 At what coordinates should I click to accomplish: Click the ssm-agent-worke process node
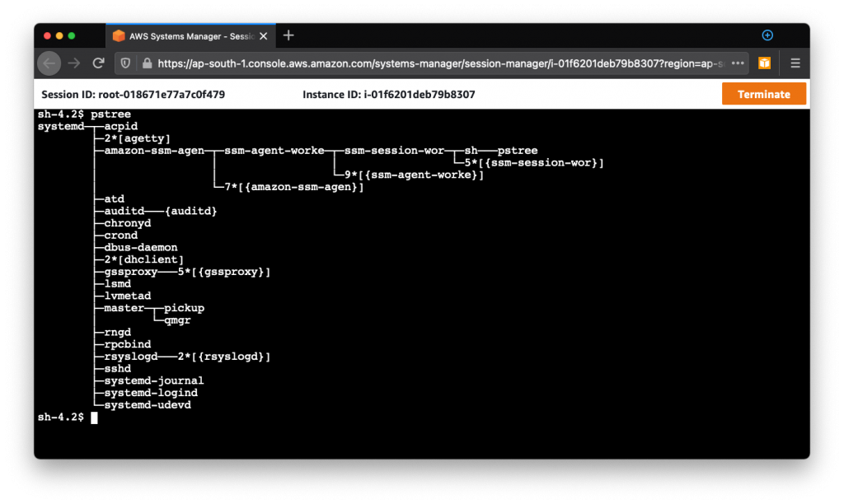(274, 151)
